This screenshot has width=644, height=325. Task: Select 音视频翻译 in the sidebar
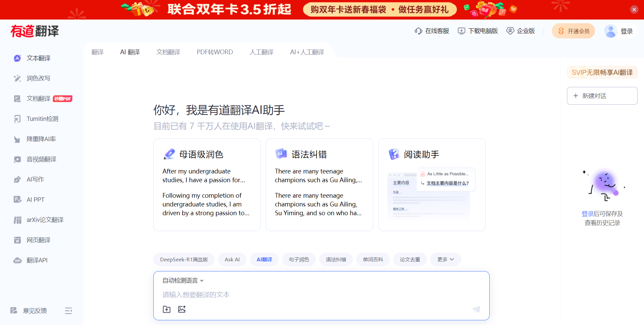coord(41,159)
